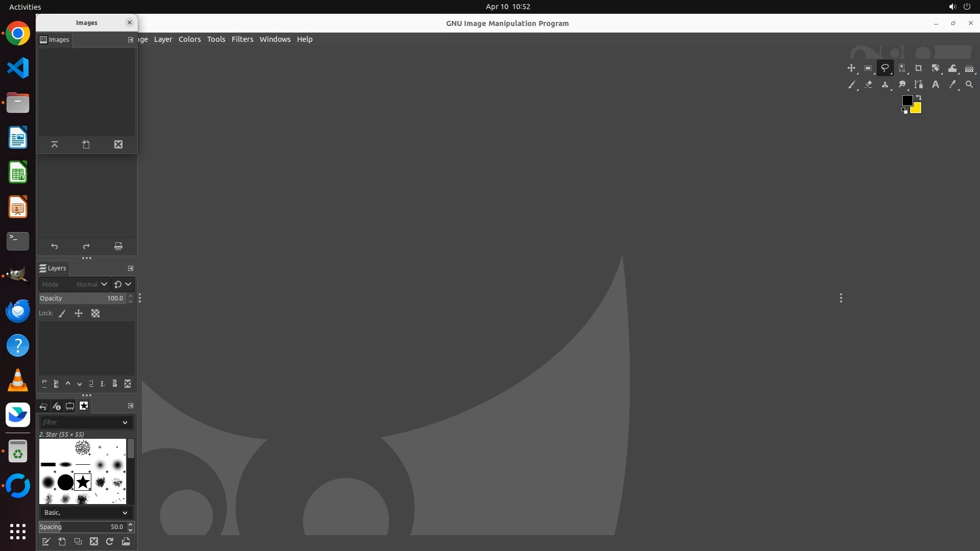Switch to the Layers tab
The height and width of the screenshot is (551, 980).
click(53, 268)
